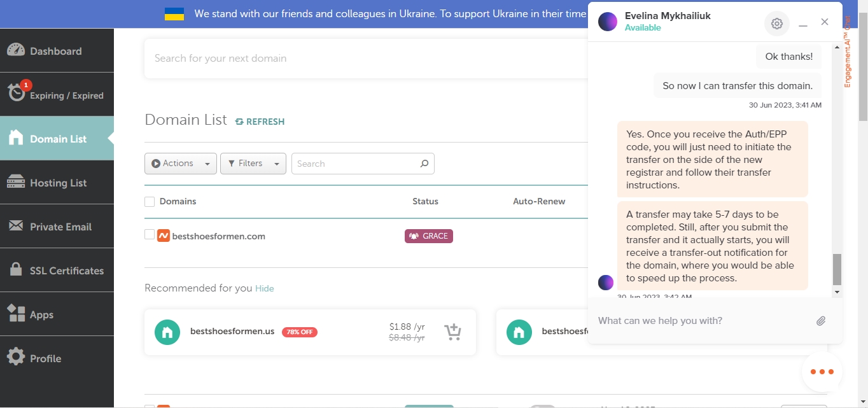Open Dashboard in the sidebar
Image resolution: width=868 pixels, height=408 pixels.
tap(57, 51)
